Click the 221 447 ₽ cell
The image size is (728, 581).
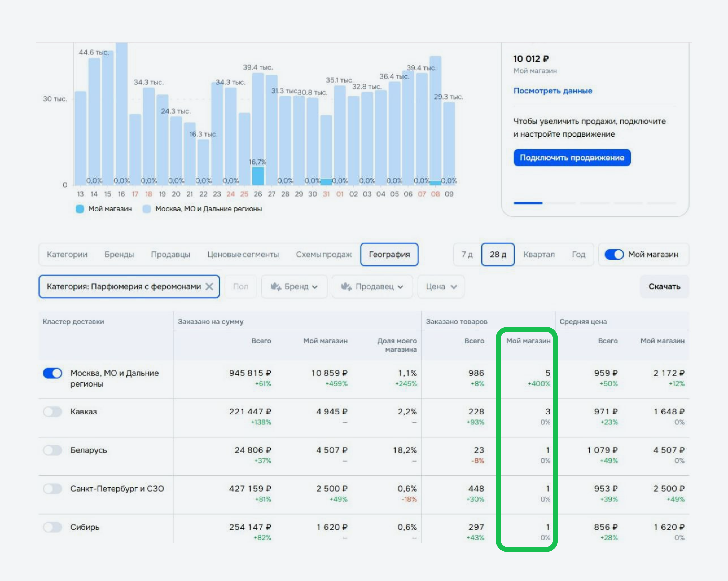[x=250, y=412]
